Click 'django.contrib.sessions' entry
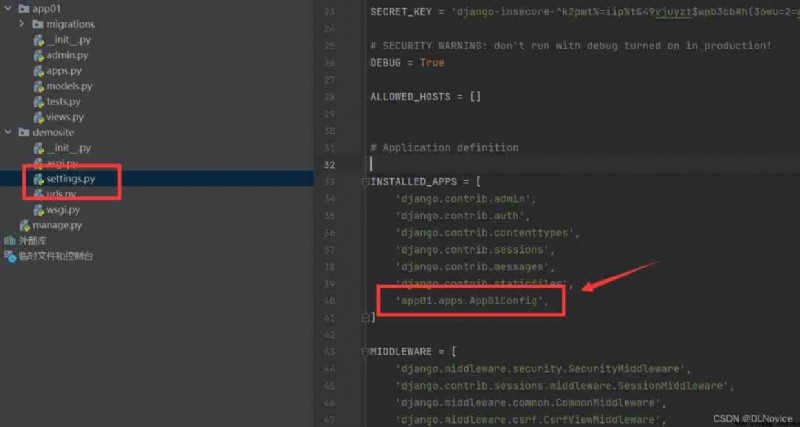Screen dimensions: 800x427 click(475, 250)
